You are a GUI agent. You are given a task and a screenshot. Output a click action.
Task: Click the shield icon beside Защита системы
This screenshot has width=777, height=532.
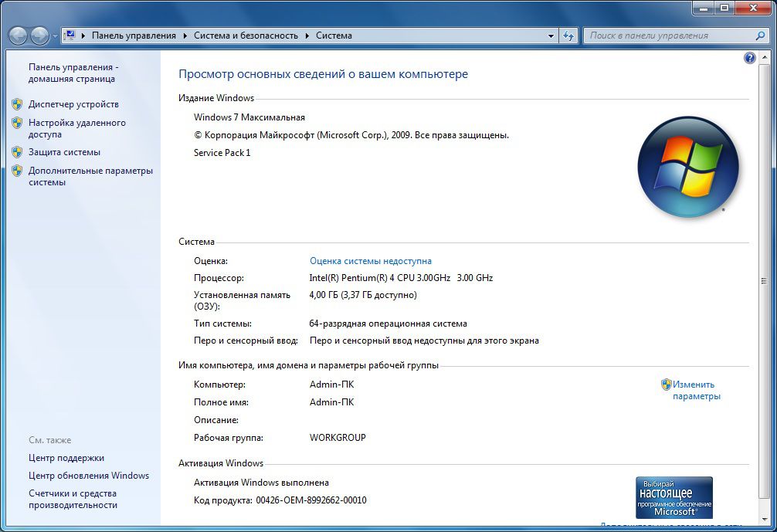point(17,152)
